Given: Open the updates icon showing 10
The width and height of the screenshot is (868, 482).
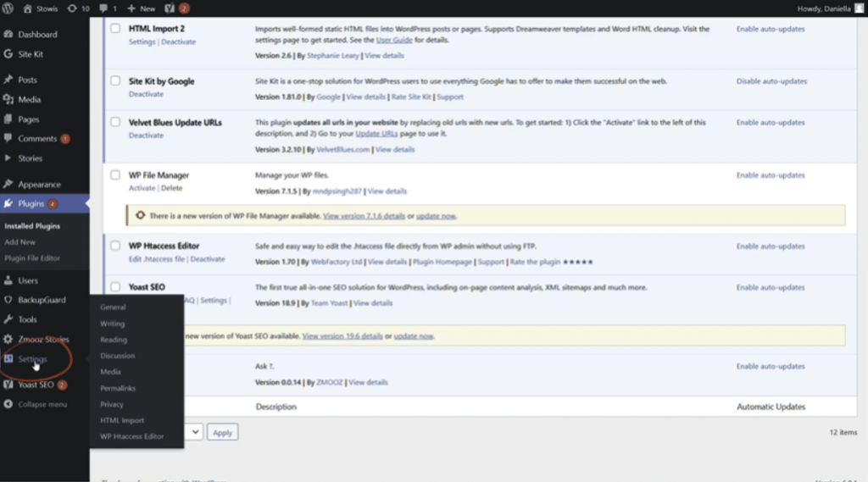Looking at the screenshot, I should tap(78, 8).
